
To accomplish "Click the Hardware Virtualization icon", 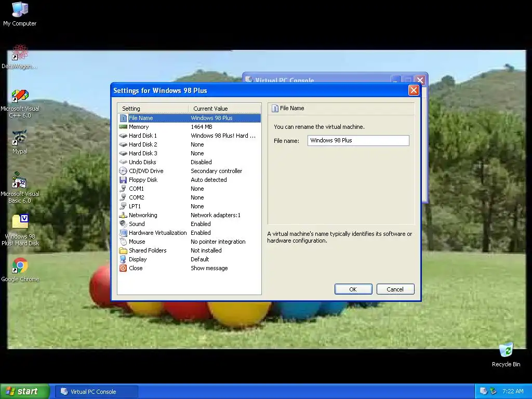I will click(123, 233).
